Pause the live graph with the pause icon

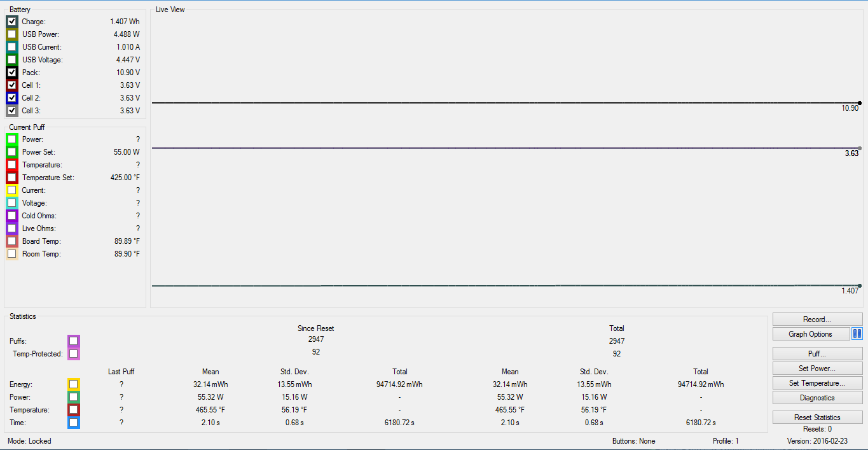tap(857, 334)
